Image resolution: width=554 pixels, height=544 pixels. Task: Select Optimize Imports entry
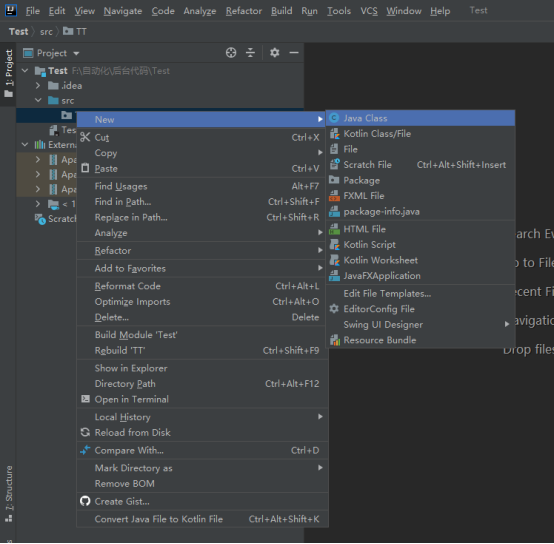202,302
